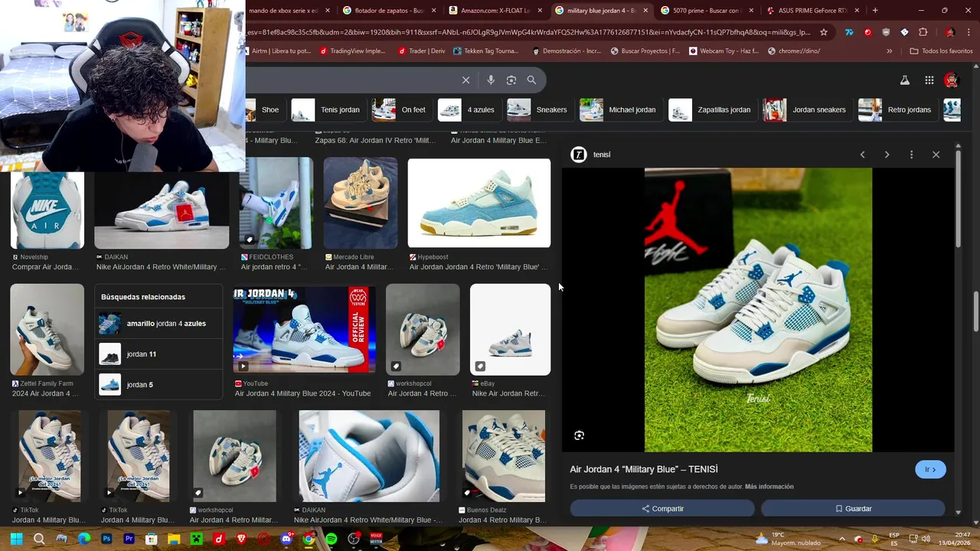
Task: Go to previous image in preview panel
Action: (x=863, y=155)
